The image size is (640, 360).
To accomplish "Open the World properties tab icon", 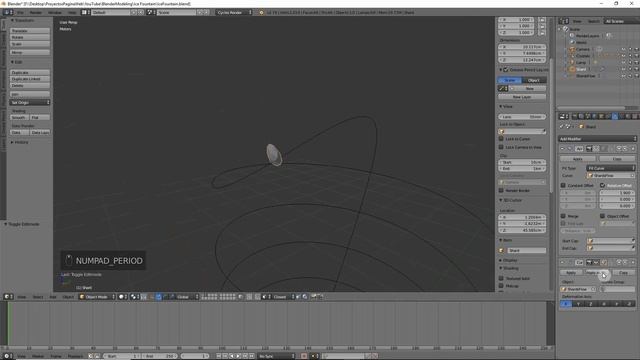I will pos(595,117).
